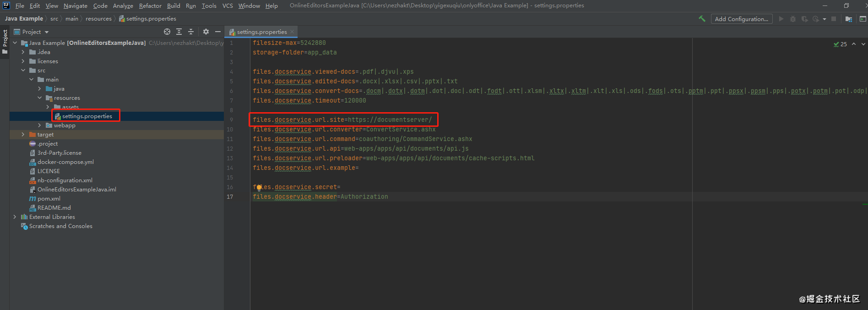This screenshot has height=310, width=868.
Task: Click src breadcrumb in navigation bar
Action: click(54, 19)
